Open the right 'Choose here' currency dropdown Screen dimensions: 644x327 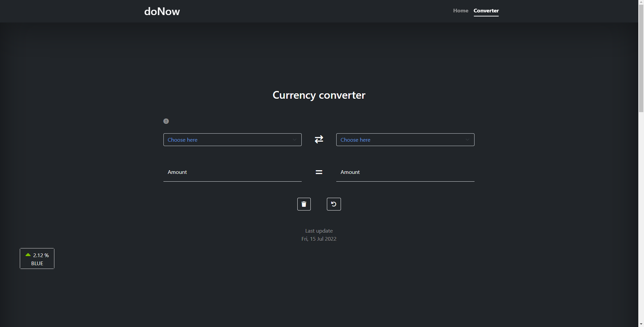coord(405,139)
